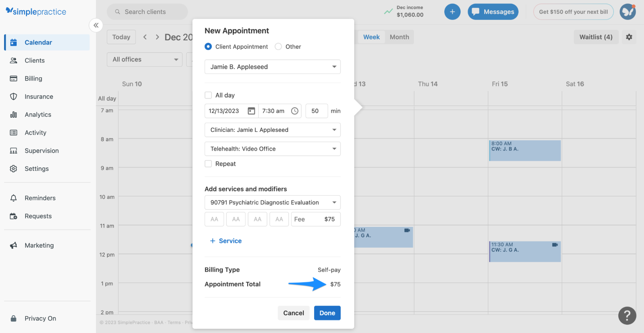This screenshot has width=644, height=333.
Task: Collapse the sidebar with double-chevron icon
Action: pyautogui.click(x=96, y=25)
